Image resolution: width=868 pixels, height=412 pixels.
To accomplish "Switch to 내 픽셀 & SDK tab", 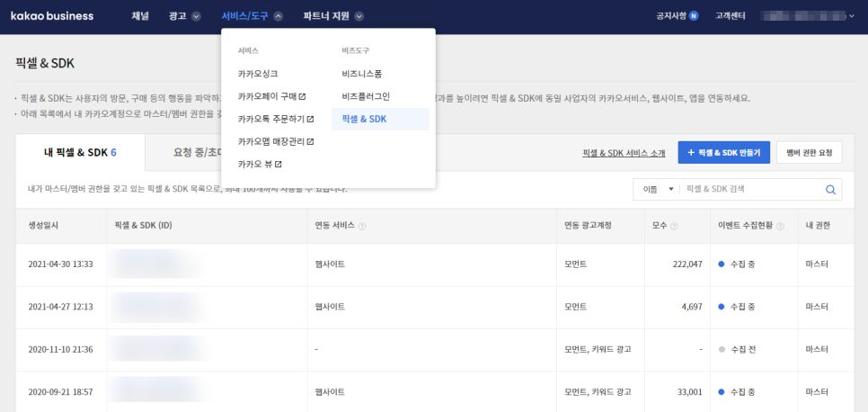I will click(80, 152).
